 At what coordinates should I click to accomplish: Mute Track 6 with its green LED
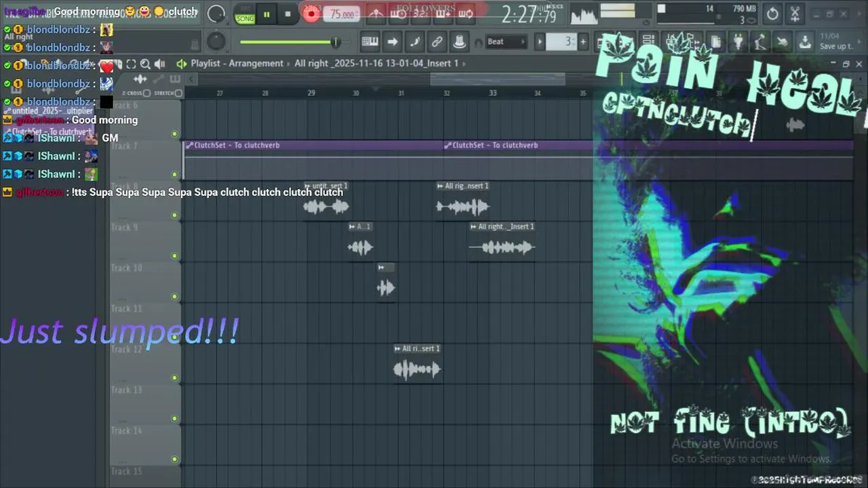tap(175, 134)
